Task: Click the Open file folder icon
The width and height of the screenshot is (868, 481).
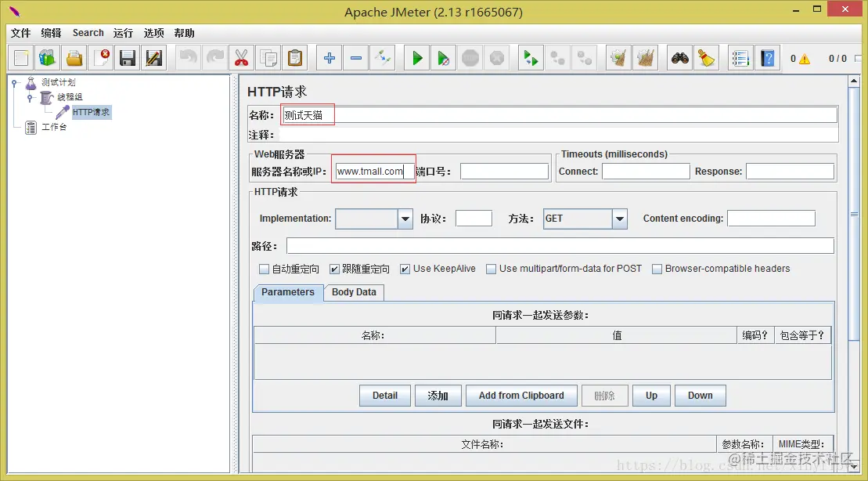Action: pyautogui.click(x=74, y=58)
